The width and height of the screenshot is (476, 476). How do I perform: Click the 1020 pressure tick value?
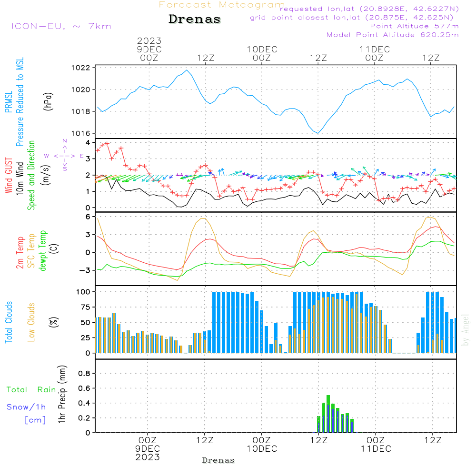81,89
